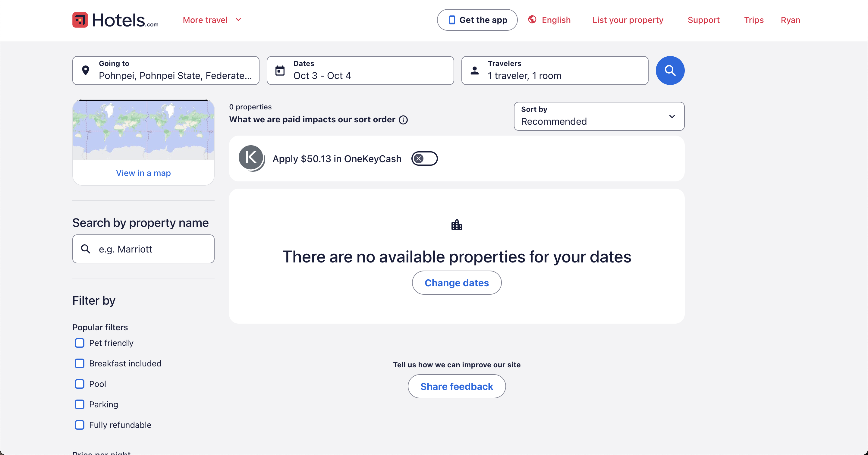Click the '0 properties' count text
The width and height of the screenshot is (868, 455).
(x=250, y=107)
